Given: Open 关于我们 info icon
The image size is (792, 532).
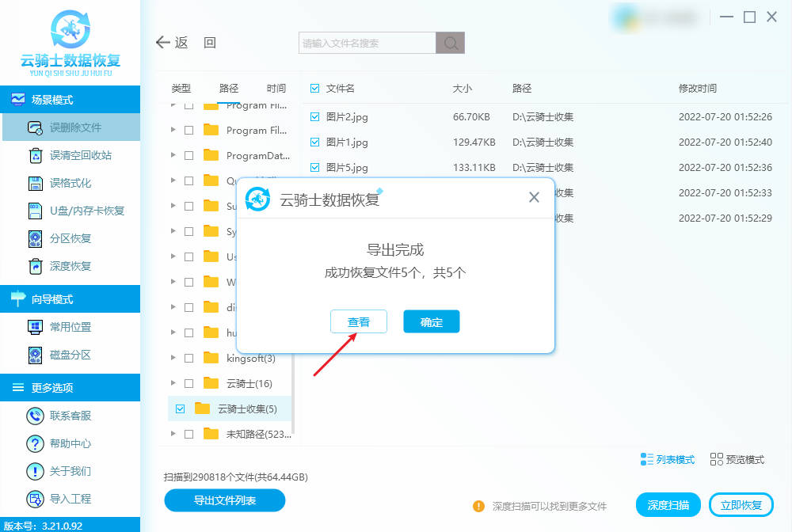Looking at the screenshot, I should 35,471.
